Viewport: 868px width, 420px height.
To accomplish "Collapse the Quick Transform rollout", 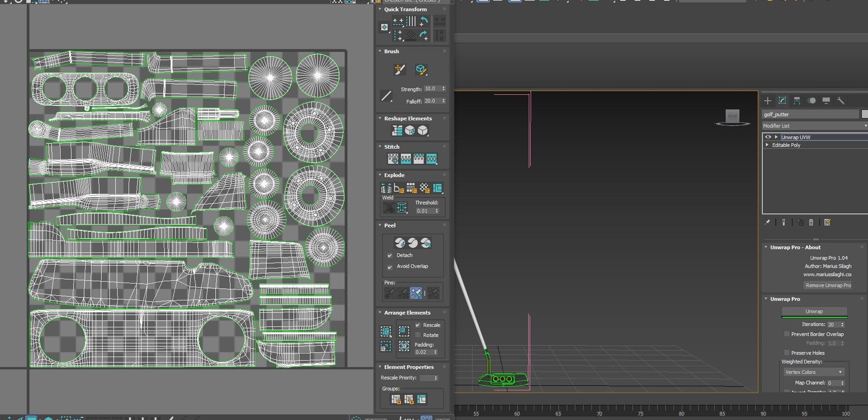I will click(x=380, y=9).
